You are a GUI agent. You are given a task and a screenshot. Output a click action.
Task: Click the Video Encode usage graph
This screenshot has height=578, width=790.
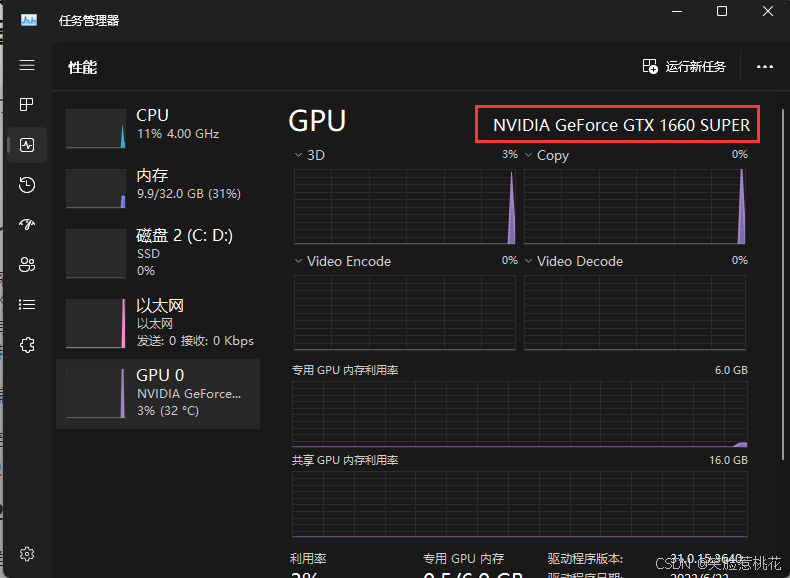[x=405, y=312]
